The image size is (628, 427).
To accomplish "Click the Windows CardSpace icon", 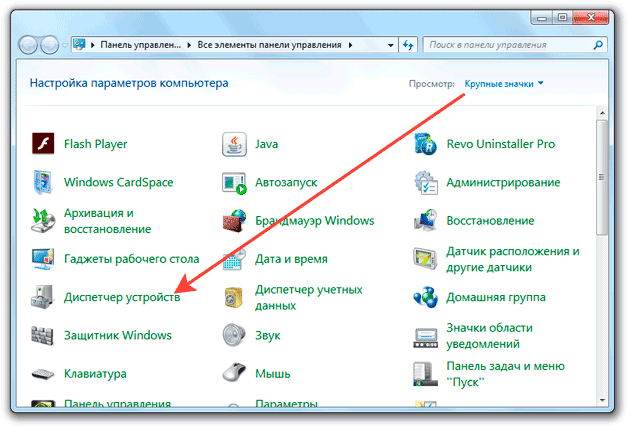I will 43,182.
